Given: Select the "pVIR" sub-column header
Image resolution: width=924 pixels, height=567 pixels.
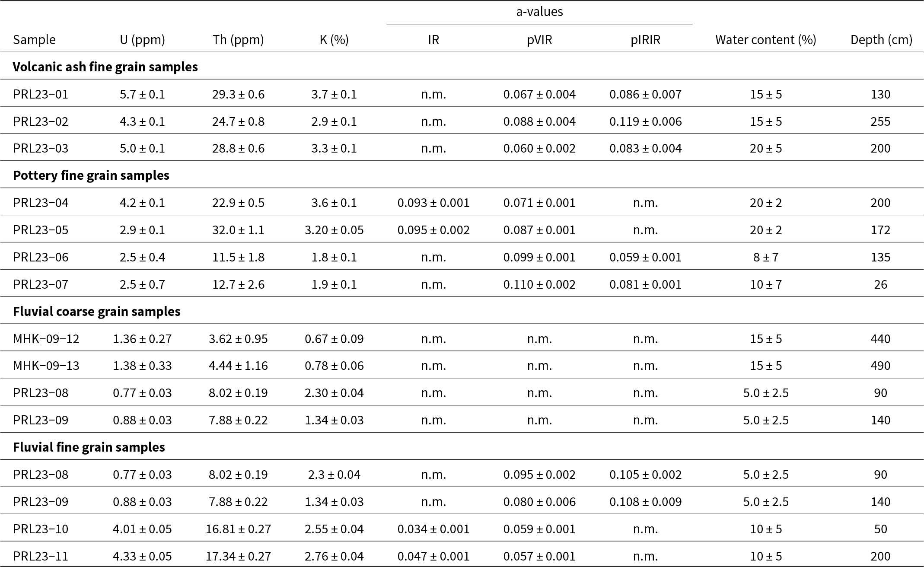Looking at the screenshot, I should tap(539, 40).
